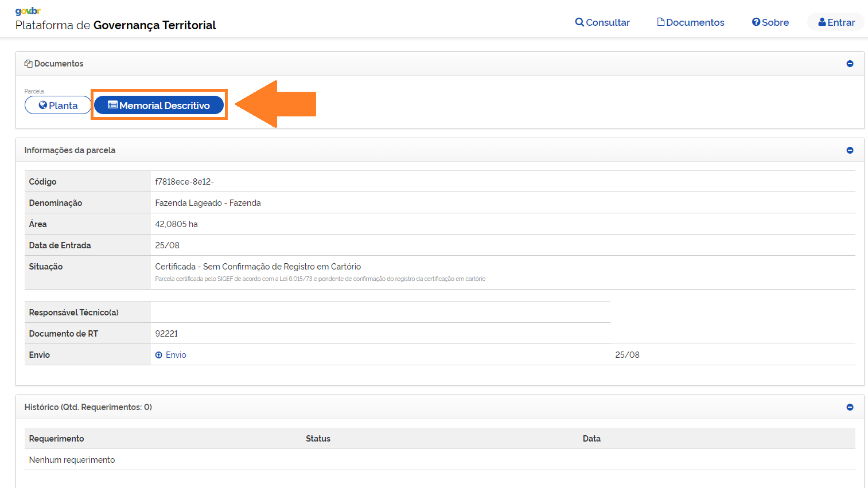This screenshot has height=488, width=868.
Task: Collapse the Histórico panel
Action: click(x=850, y=407)
